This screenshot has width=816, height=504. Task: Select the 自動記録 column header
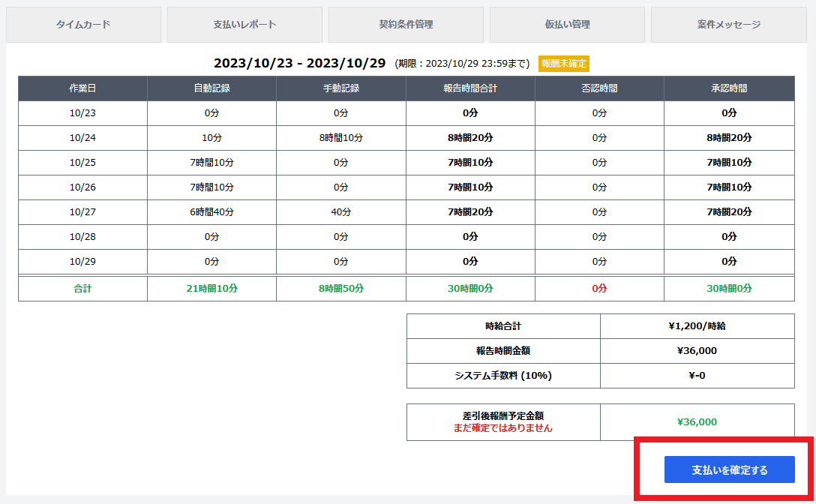click(x=211, y=88)
